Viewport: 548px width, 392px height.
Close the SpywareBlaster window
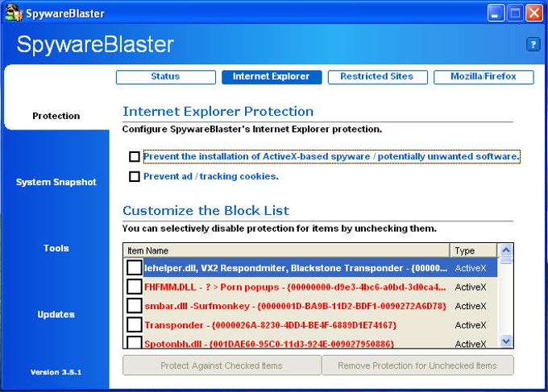coord(534,13)
